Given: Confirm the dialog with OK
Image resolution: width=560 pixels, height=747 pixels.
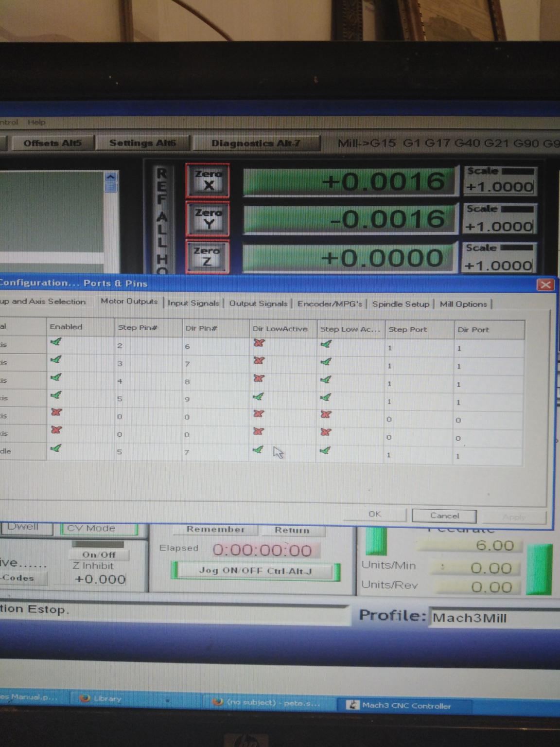Looking at the screenshot, I should (x=374, y=514).
